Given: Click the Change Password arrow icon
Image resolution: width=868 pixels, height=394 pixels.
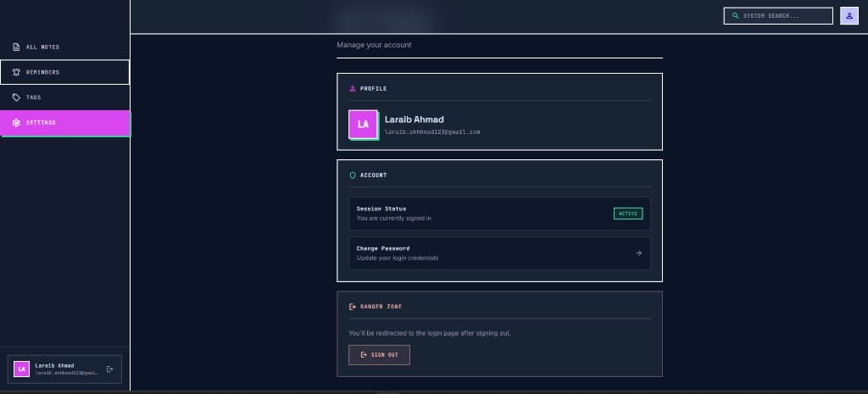Looking at the screenshot, I should pyautogui.click(x=638, y=252).
